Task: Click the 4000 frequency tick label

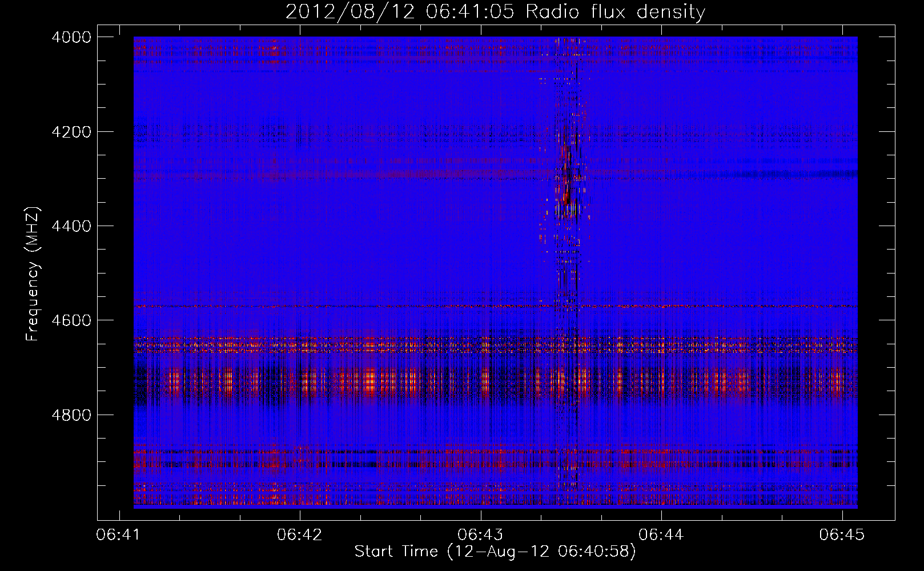Action: tap(71, 37)
